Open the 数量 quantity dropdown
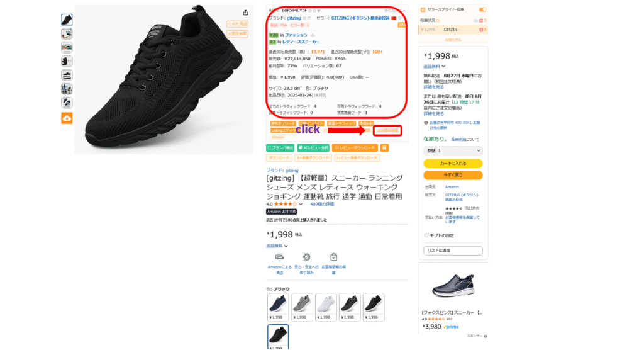 (x=453, y=151)
